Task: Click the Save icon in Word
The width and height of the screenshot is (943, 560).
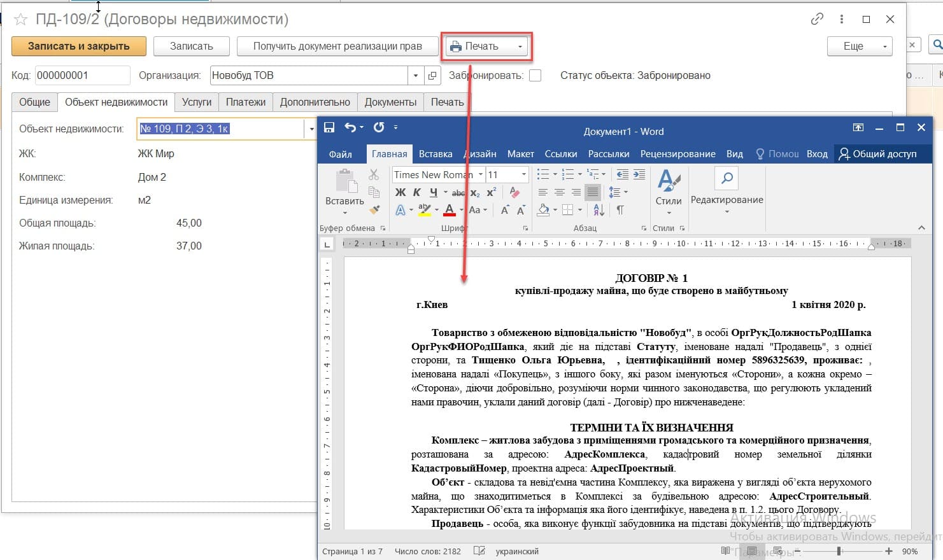Action: 329,127
